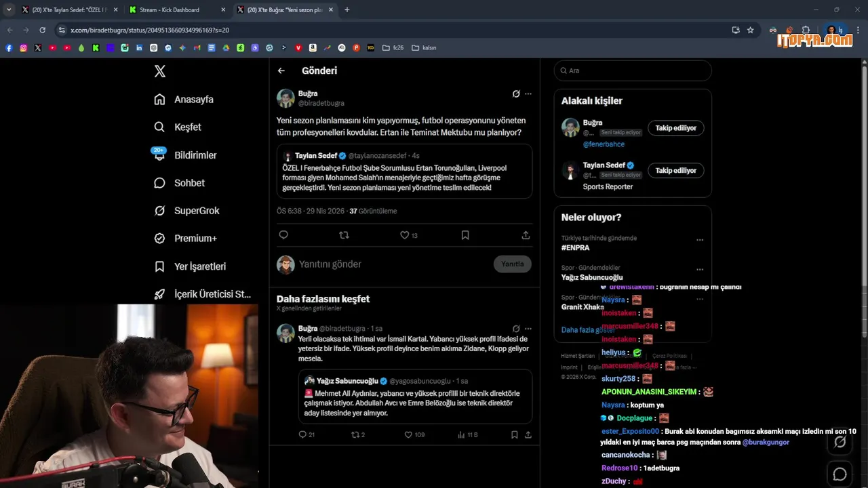
Task: Open more options on main post
Action: (528, 94)
